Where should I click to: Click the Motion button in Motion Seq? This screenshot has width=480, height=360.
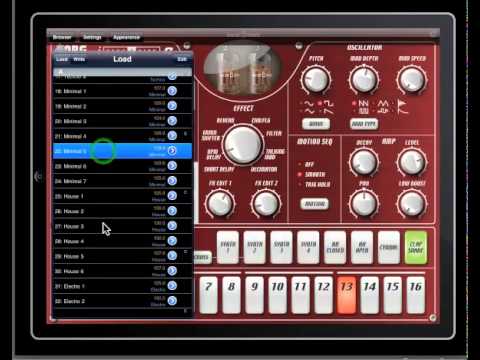click(x=315, y=204)
